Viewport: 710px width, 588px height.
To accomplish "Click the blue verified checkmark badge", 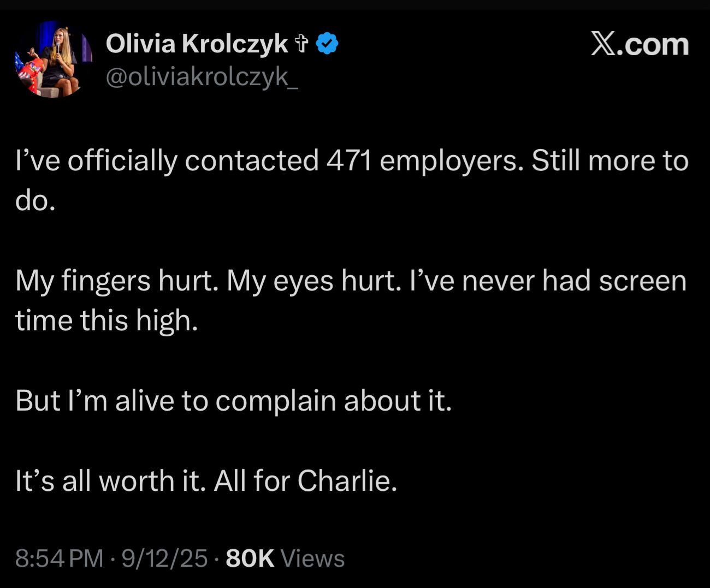I will point(327,44).
